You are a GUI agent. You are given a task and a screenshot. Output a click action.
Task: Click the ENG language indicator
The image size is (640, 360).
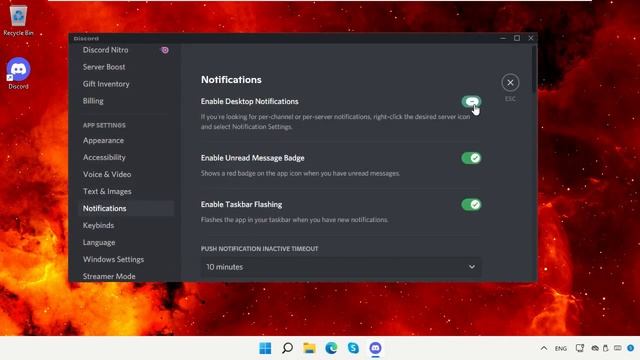pos(561,349)
